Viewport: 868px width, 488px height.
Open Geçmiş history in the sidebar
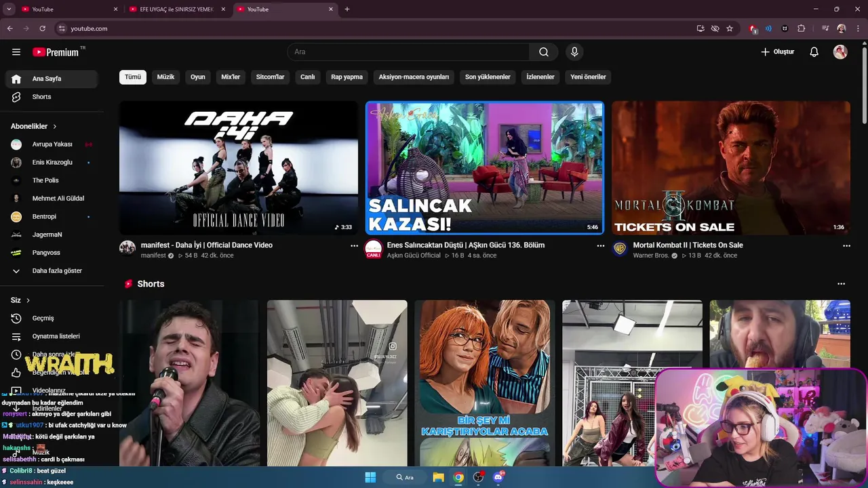click(52, 319)
